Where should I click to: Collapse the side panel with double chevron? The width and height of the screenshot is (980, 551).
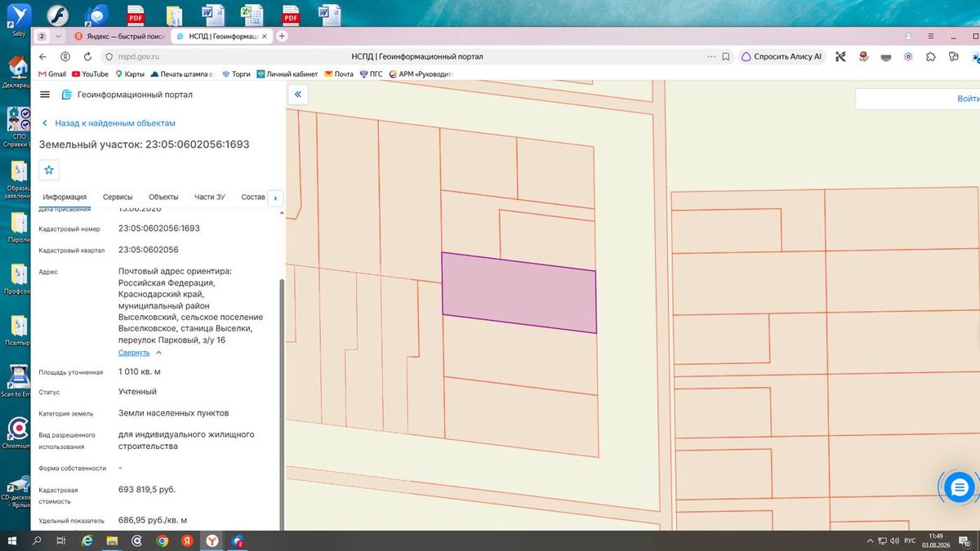click(x=298, y=95)
